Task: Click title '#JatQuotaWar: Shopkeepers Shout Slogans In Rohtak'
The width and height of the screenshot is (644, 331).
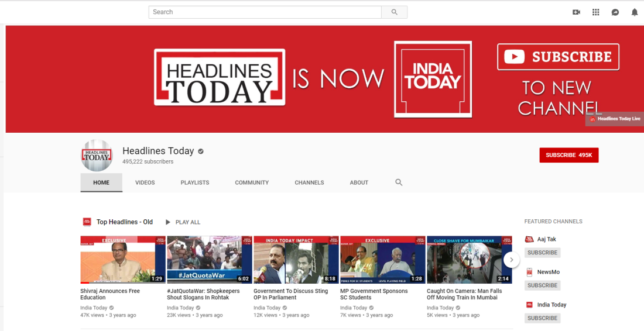Action: 203,294
